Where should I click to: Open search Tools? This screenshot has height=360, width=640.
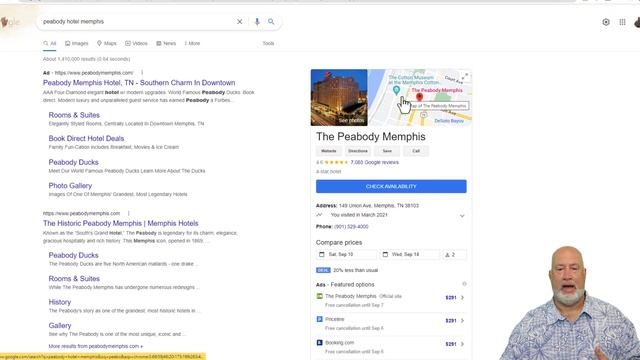[268, 43]
